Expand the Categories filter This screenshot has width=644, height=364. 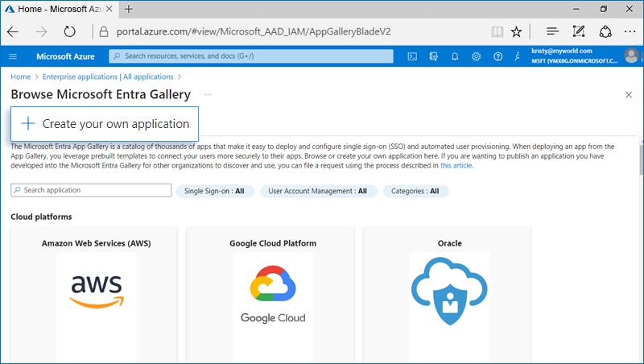click(415, 191)
